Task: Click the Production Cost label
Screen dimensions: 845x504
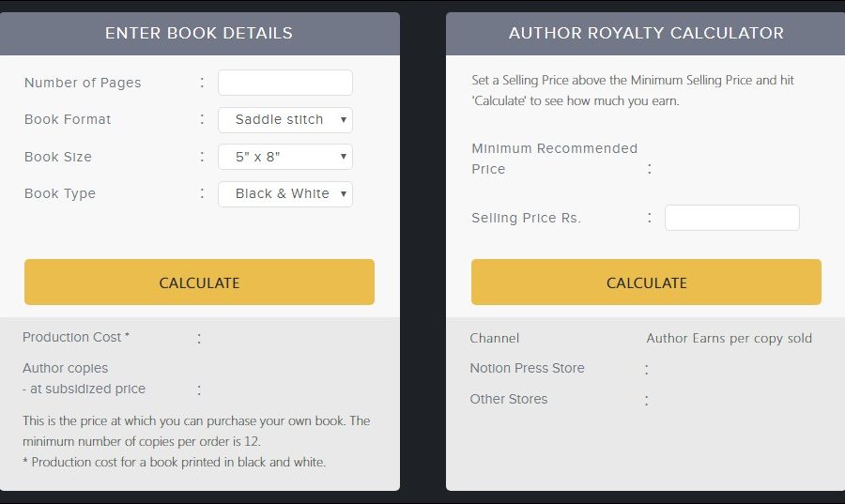Action: pyautogui.click(x=75, y=337)
